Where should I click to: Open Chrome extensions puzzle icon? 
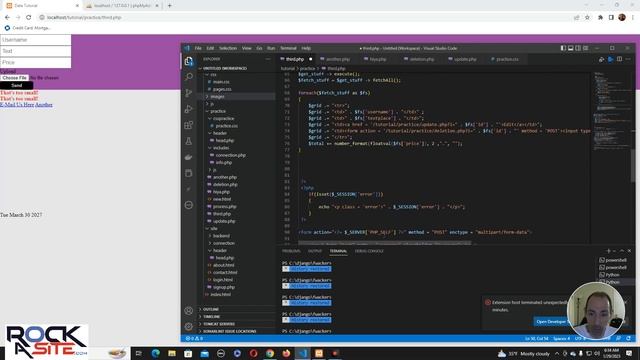tap(600, 18)
